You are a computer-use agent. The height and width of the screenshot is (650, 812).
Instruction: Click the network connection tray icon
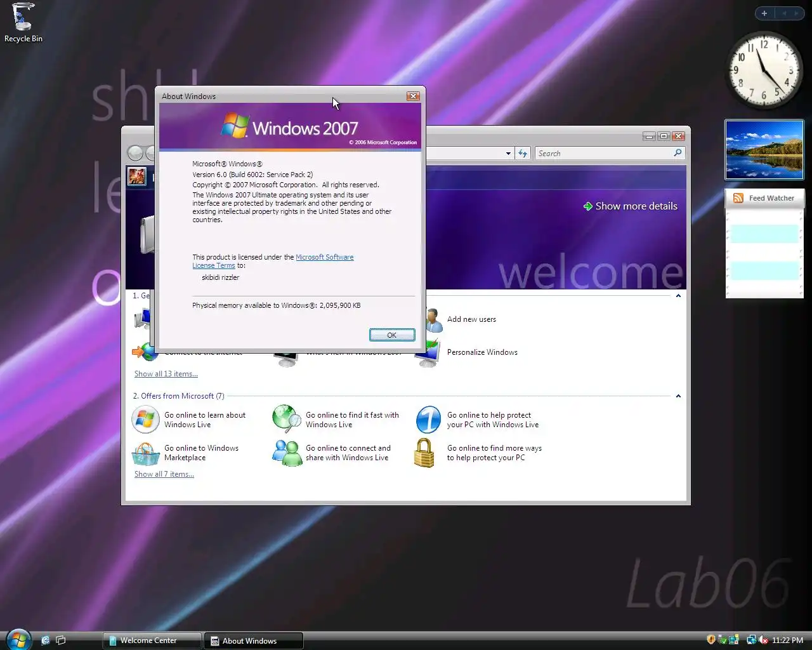coord(752,640)
